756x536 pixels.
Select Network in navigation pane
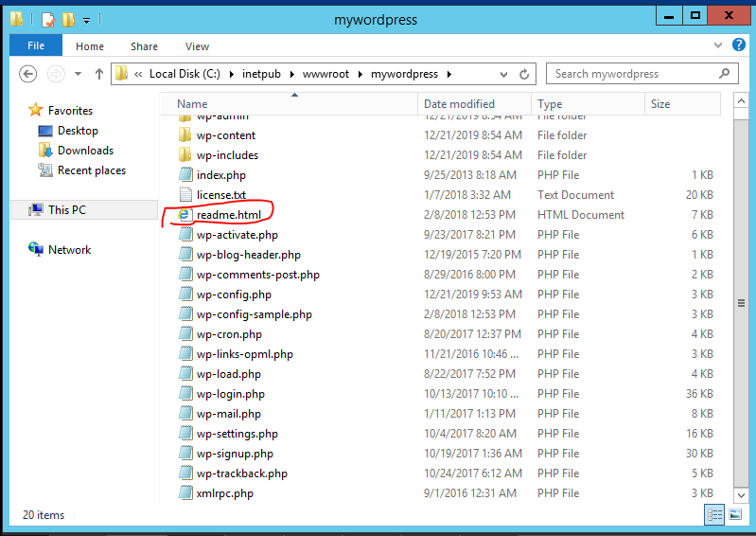69,250
